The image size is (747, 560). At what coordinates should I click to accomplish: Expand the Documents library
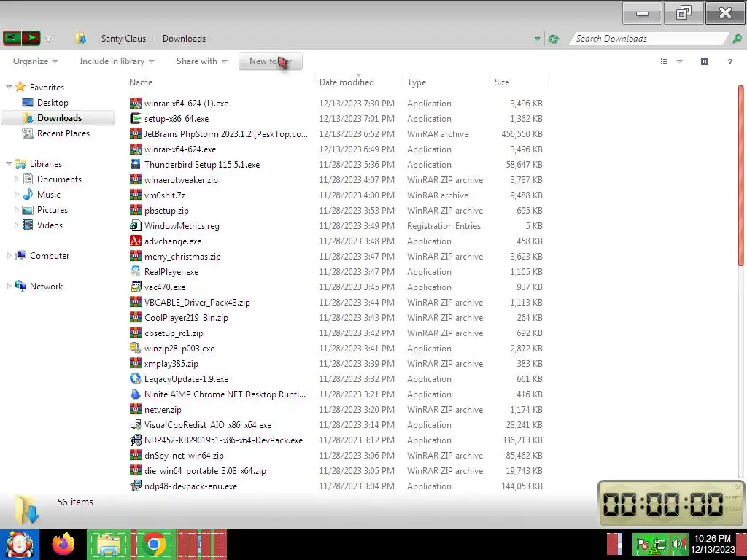pos(16,179)
